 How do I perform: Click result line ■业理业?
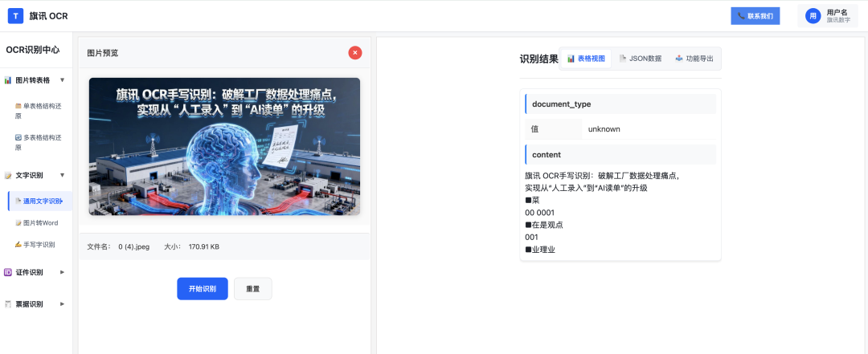point(540,250)
